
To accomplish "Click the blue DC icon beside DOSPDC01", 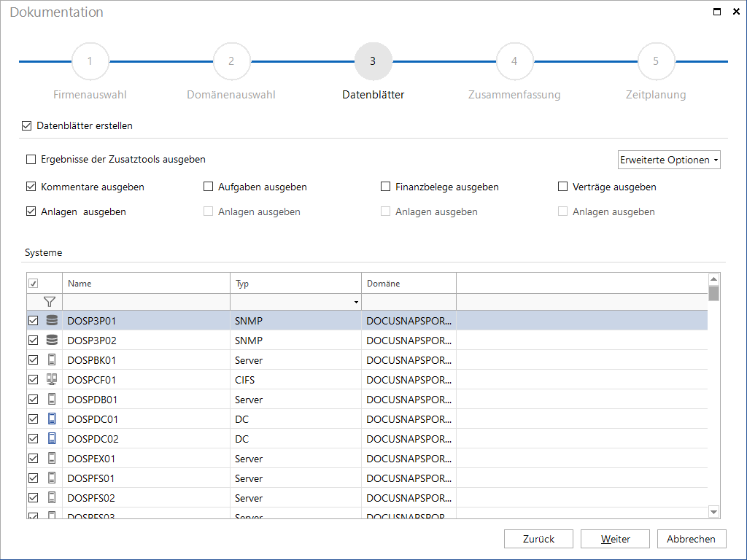I will click(52, 419).
